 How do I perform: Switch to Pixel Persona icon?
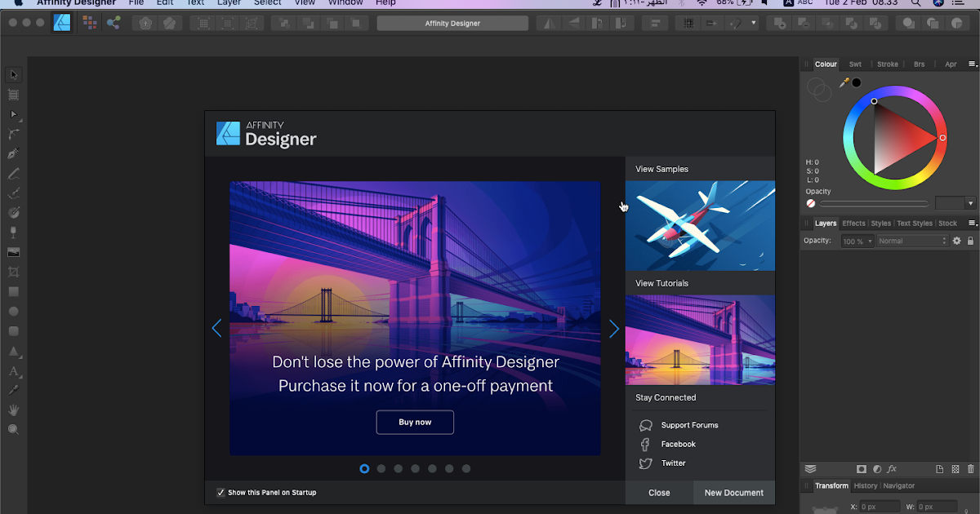click(88, 23)
